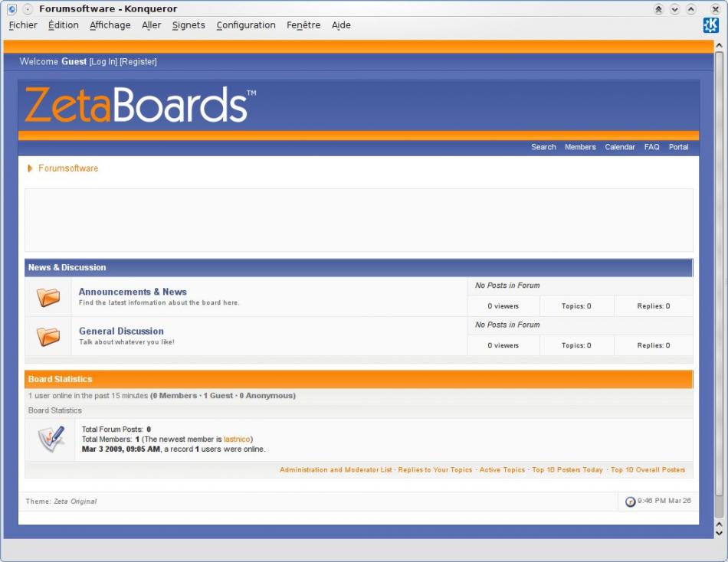Open the Fenêtre menu
Viewport: 728px width, 562px height.
tap(303, 25)
